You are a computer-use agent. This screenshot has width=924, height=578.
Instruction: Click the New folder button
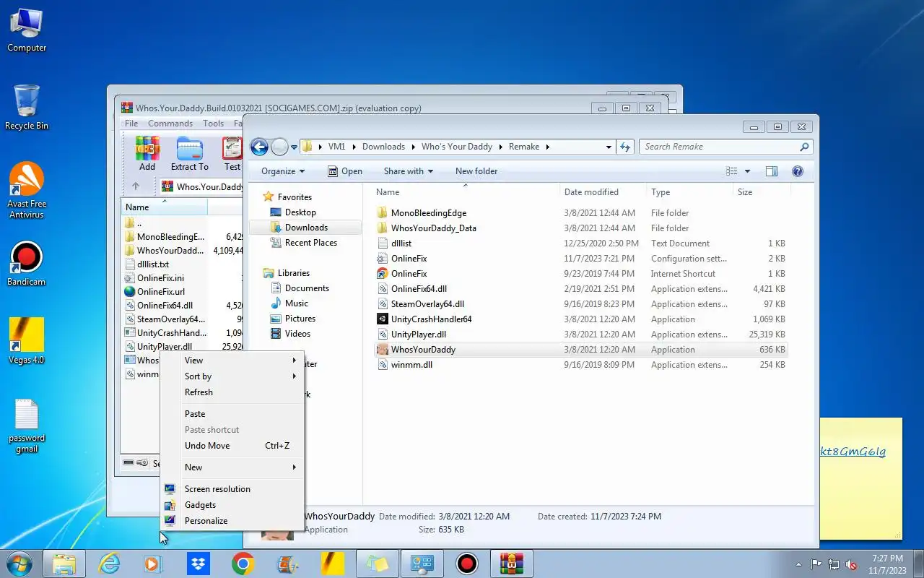[476, 171]
